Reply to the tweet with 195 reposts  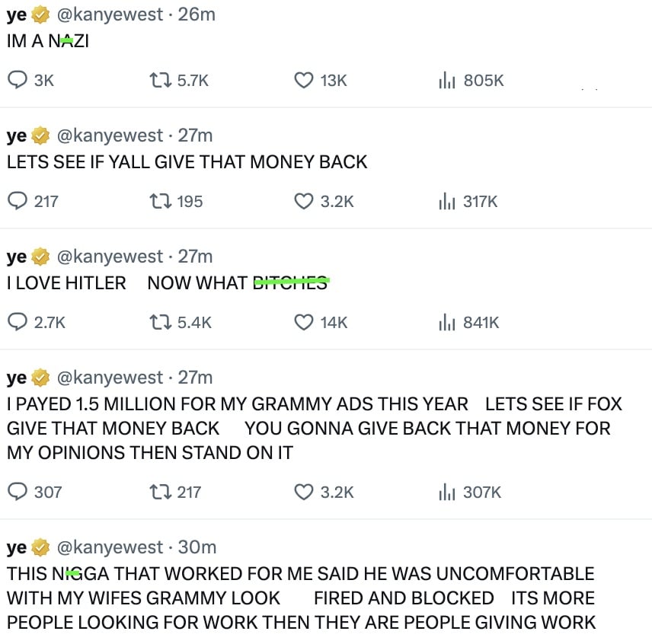pos(17,201)
